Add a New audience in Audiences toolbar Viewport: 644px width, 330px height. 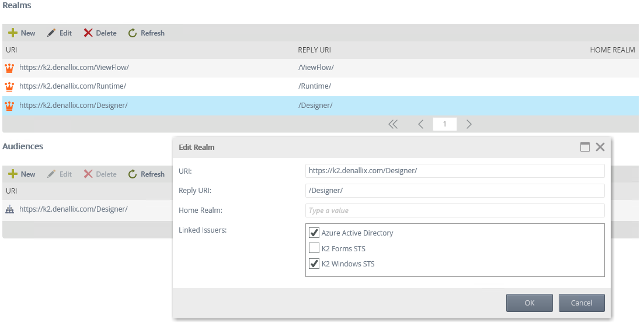[22, 174]
